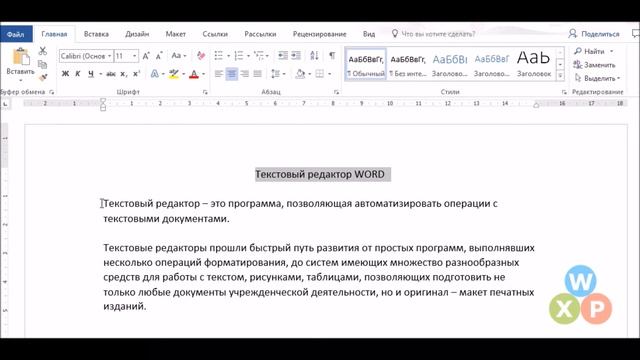Expand the font color arrow
This screenshot has width=640, height=360.
(203, 74)
